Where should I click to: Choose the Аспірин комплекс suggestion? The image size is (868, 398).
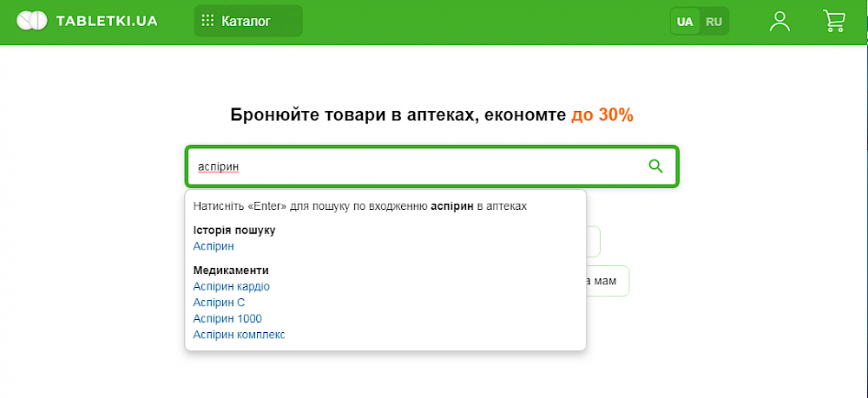tap(240, 335)
